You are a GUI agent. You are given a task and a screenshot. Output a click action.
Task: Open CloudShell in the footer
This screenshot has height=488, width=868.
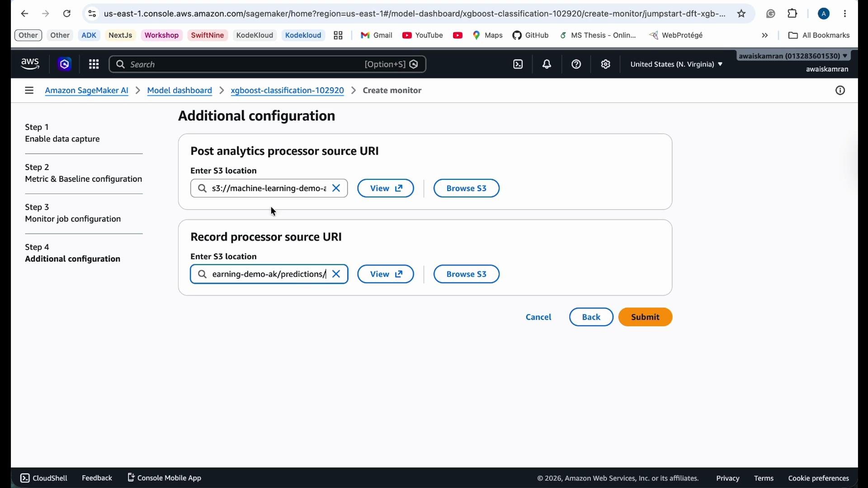(x=44, y=478)
